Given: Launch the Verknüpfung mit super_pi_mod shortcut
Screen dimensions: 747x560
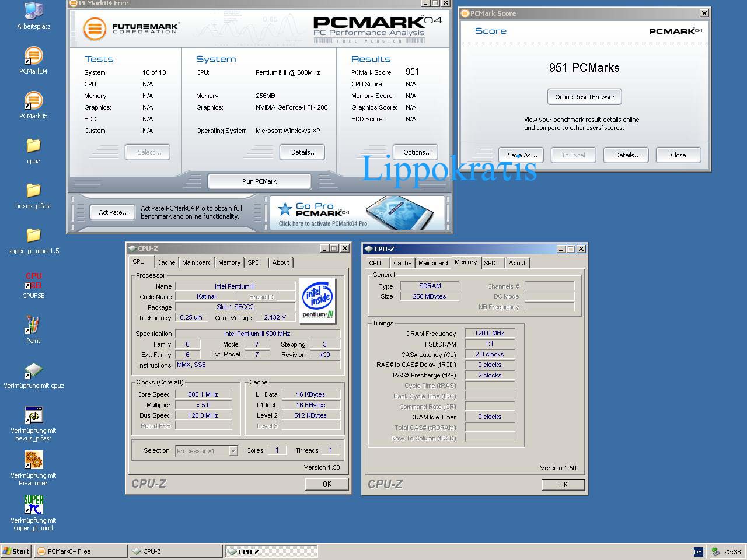Looking at the screenshot, I should pyautogui.click(x=33, y=513).
